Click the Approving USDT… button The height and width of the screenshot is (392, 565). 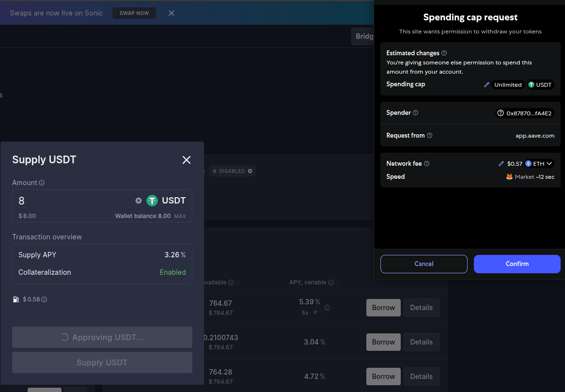(102, 337)
